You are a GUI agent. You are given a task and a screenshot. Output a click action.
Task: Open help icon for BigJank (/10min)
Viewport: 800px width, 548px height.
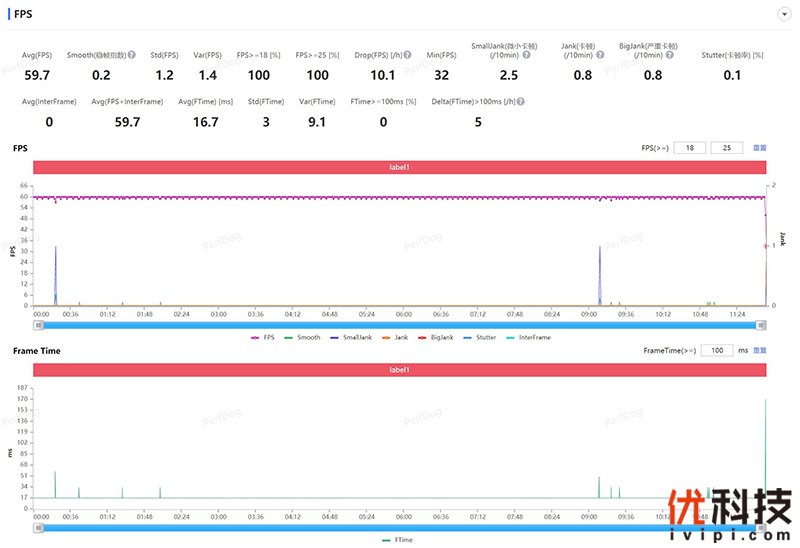(x=669, y=55)
